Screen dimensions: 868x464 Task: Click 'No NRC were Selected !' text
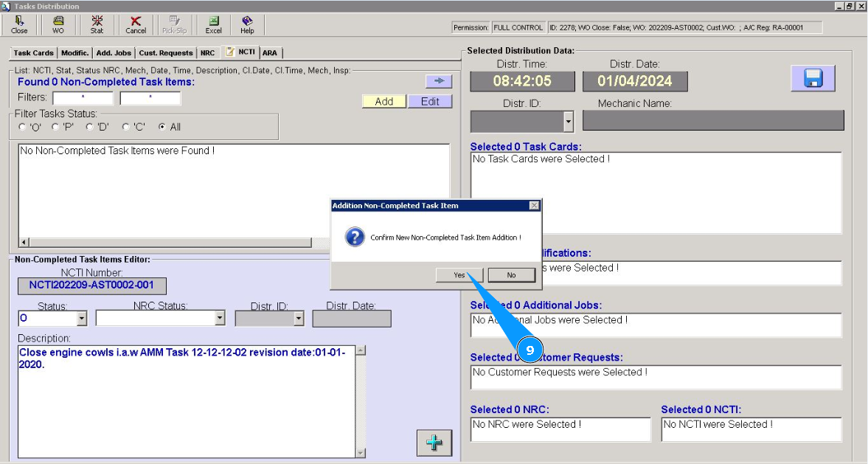pyautogui.click(x=527, y=424)
